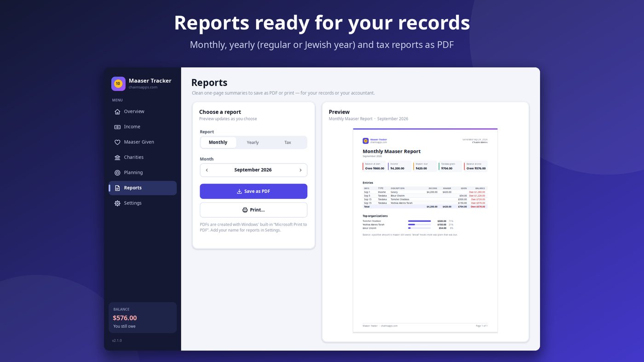The image size is (644, 362).
Task: Click the Maaser Tracker coin logo icon
Action: (x=118, y=84)
